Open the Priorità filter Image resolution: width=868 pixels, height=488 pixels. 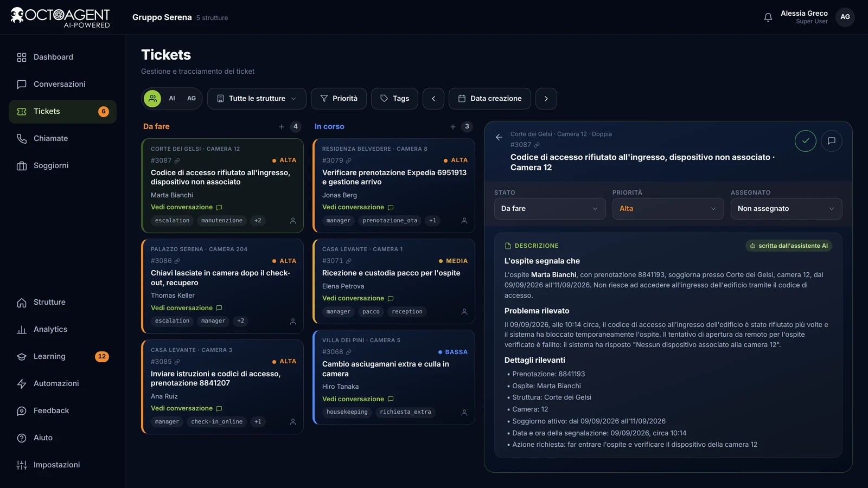339,99
